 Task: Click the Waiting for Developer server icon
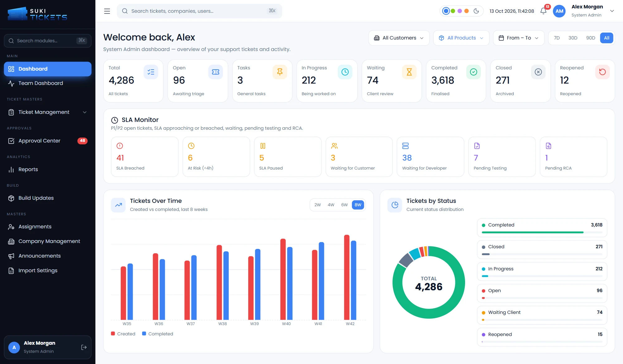coord(406,146)
